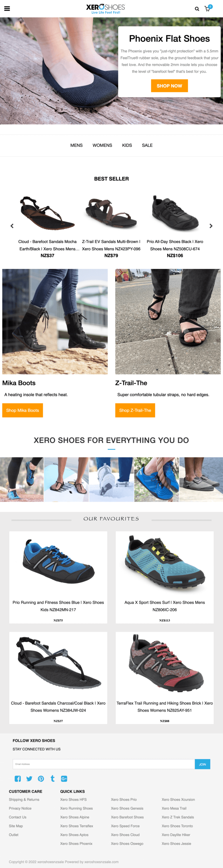
Task: Select the WOMENS menu item
Action: [x=102, y=145]
